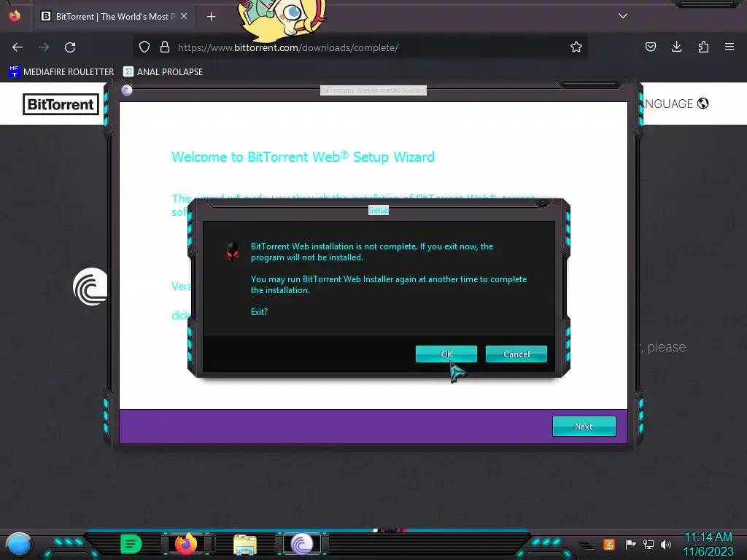Click the BitTorrent site logo

coord(61,104)
